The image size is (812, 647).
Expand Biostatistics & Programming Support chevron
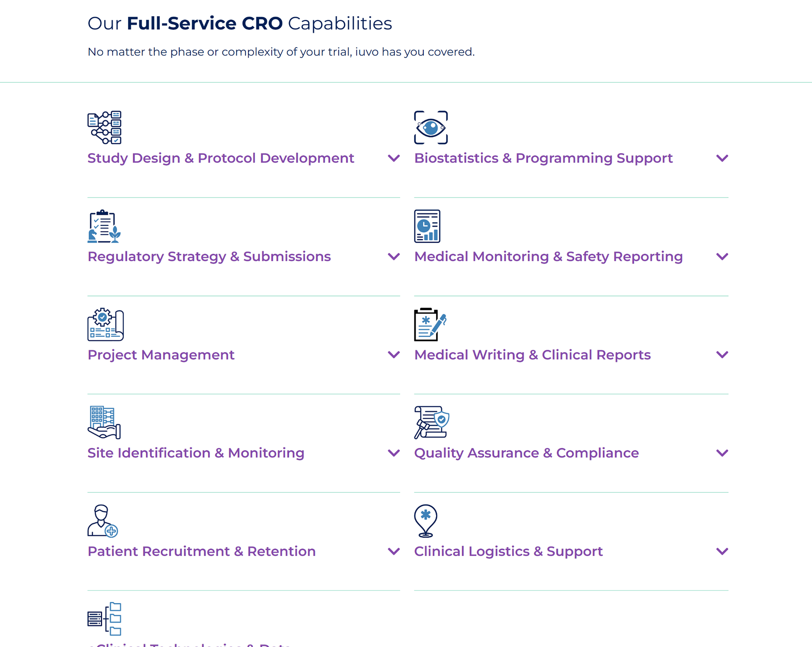click(722, 158)
